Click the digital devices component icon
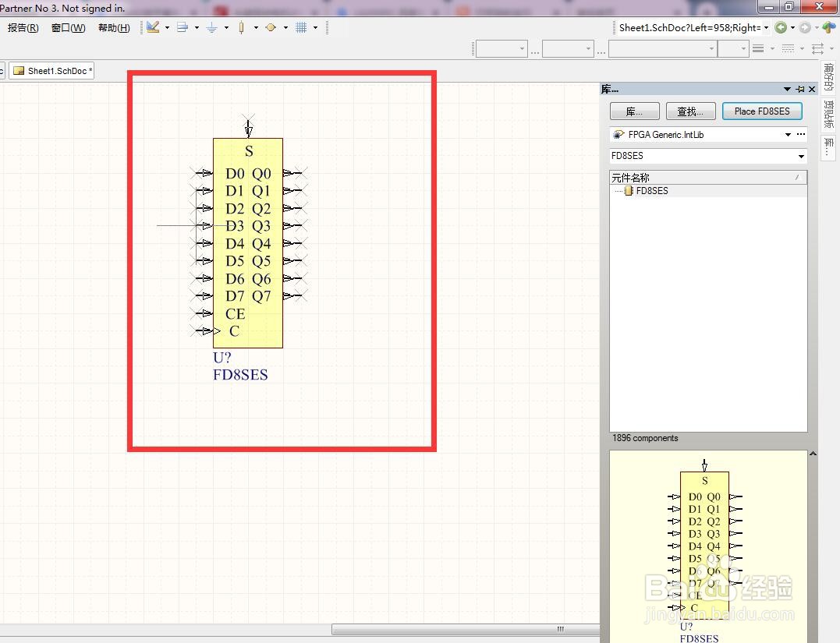Screen dimensions: 840x643 [242, 27]
